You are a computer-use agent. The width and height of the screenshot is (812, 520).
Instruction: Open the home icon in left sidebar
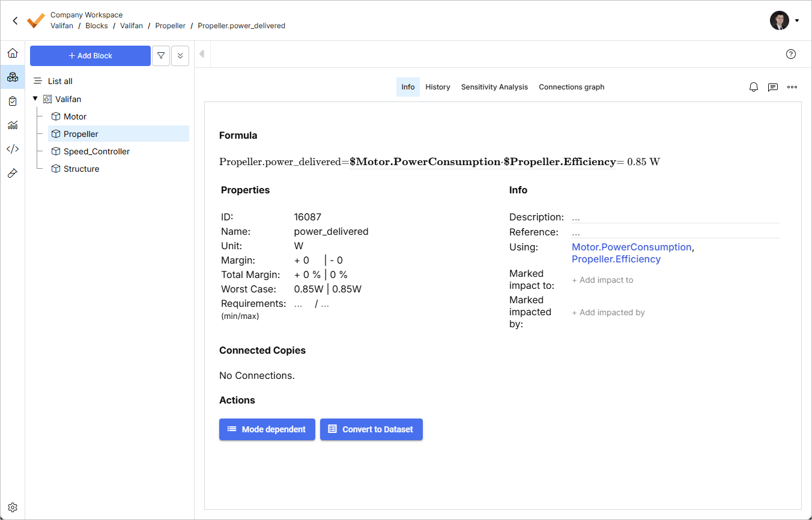click(x=13, y=53)
